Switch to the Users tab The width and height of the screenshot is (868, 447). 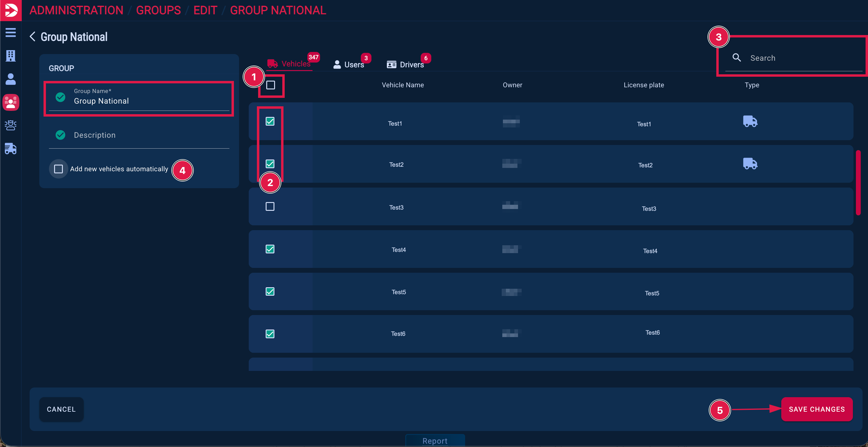[349, 64]
